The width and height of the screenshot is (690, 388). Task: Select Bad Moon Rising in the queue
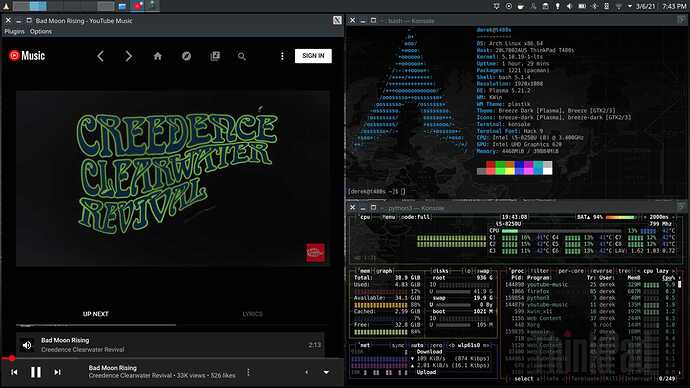(x=170, y=345)
